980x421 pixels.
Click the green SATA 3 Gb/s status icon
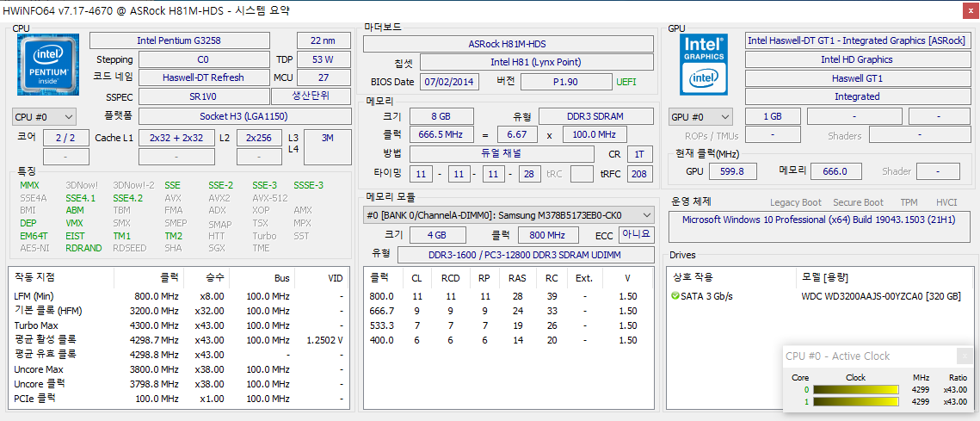675,296
